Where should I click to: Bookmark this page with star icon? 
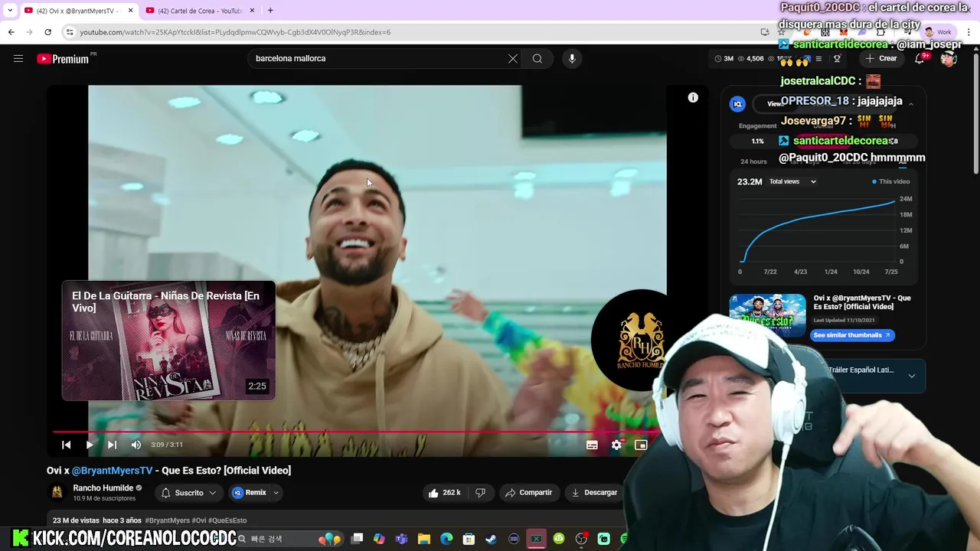pyautogui.click(x=782, y=32)
